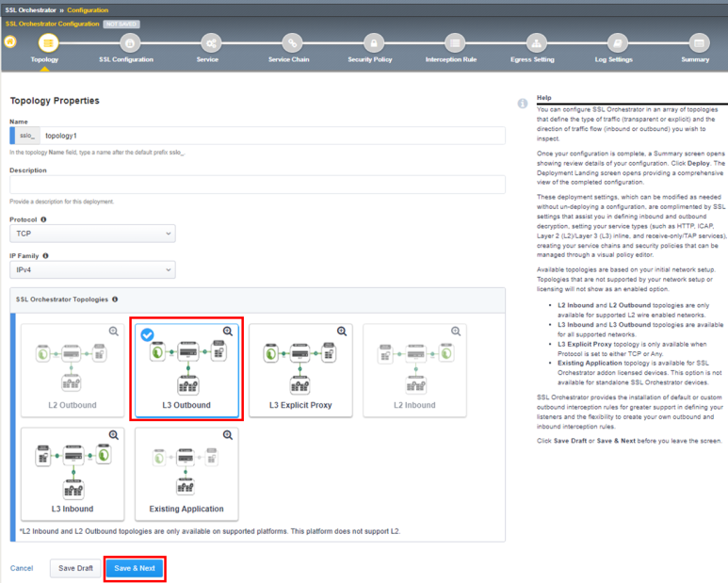Image resolution: width=728 pixels, height=583 pixels.
Task: Go to the Service step icon
Action: click(x=211, y=43)
